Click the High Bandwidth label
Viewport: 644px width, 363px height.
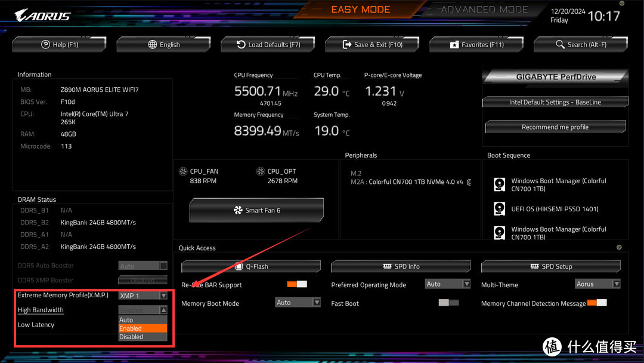click(x=41, y=310)
